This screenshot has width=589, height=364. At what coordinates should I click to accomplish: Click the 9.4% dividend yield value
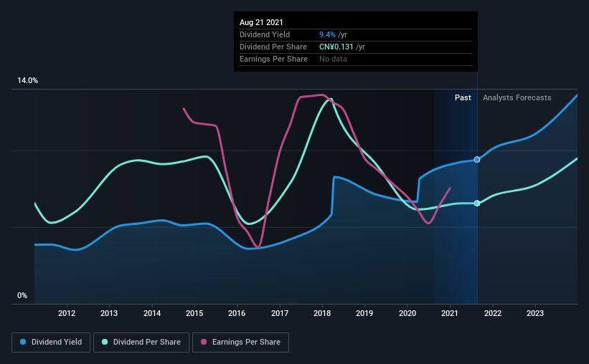pos(327,34)
